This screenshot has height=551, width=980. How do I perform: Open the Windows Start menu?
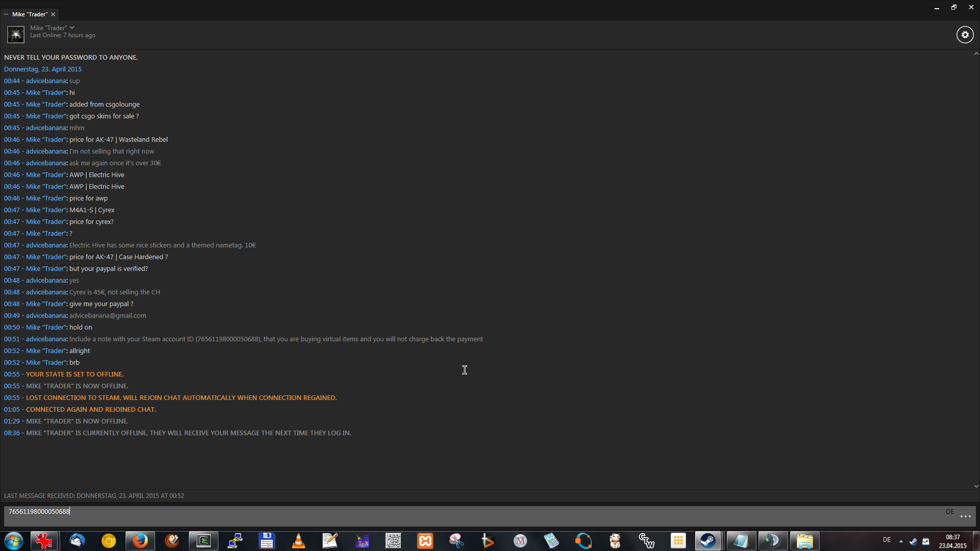point(14,541)
